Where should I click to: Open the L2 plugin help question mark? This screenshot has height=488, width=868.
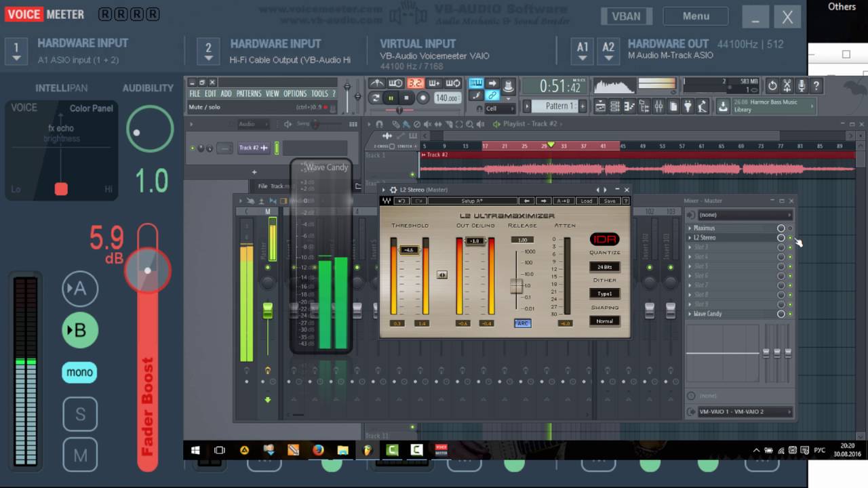[626, 201]
